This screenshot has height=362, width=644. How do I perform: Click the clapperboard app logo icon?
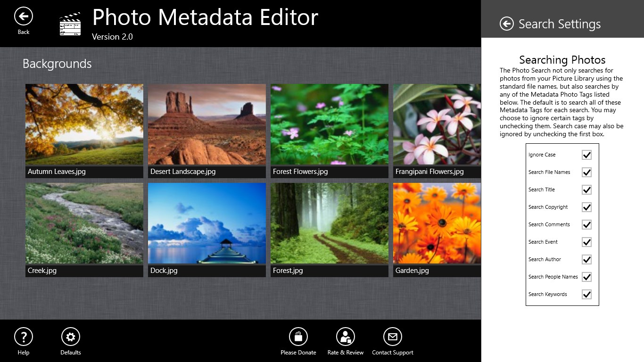coord(70,25)
